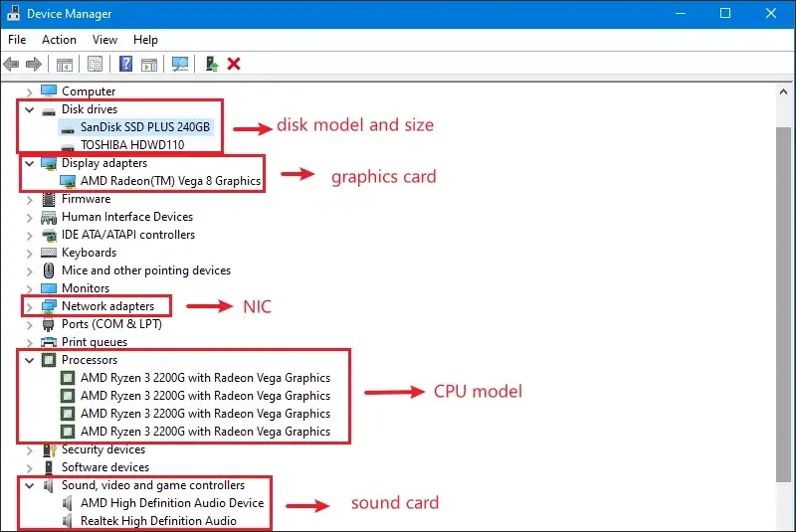Collapse the Display adapters node

coord(30,163)
